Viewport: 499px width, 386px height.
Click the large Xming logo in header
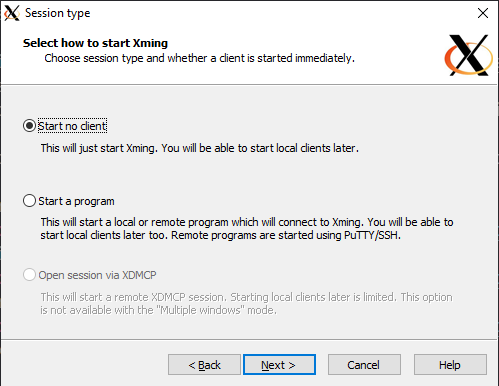[x=468, y=55]
